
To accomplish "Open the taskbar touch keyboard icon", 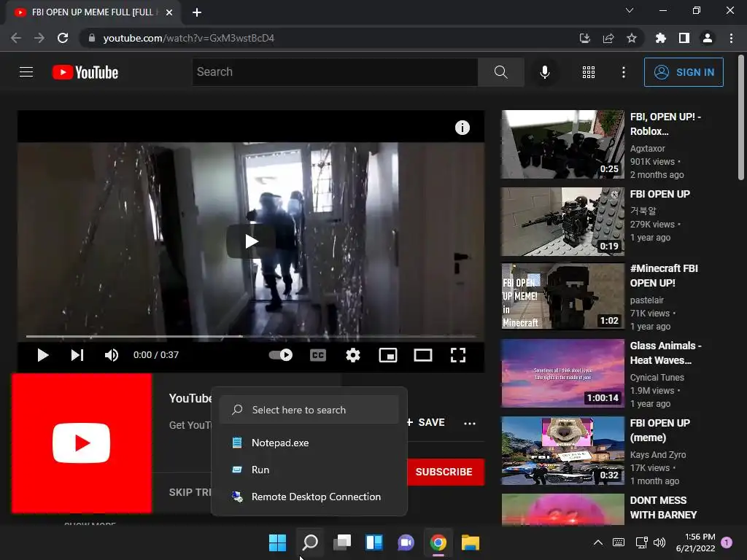I will click(x=619, y=542).
